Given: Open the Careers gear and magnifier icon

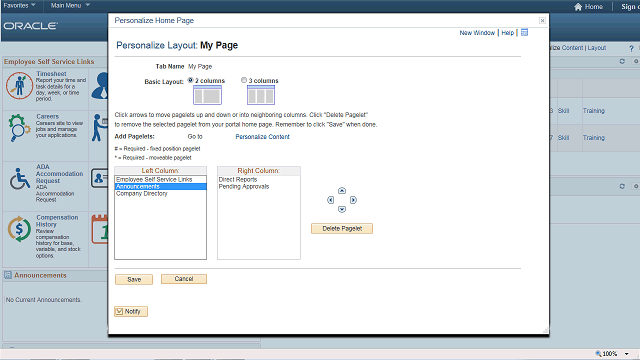Looking at the screenshot, I should click(19, 127).
